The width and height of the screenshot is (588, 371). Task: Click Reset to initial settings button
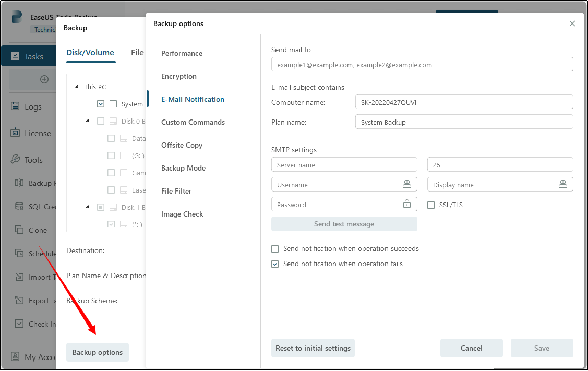313,348
